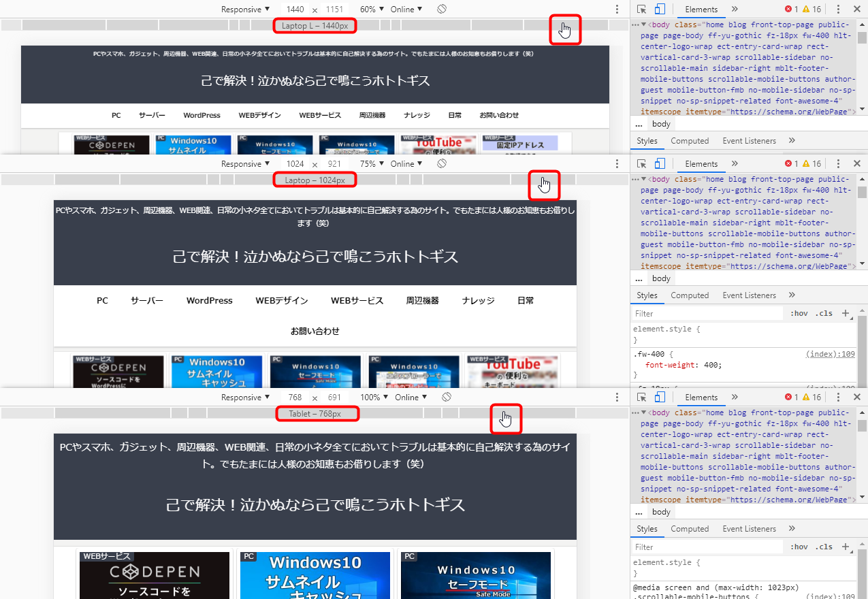
Task: Toggle .cls class editor in the bottom Styles pane
Action: point(824,547)
